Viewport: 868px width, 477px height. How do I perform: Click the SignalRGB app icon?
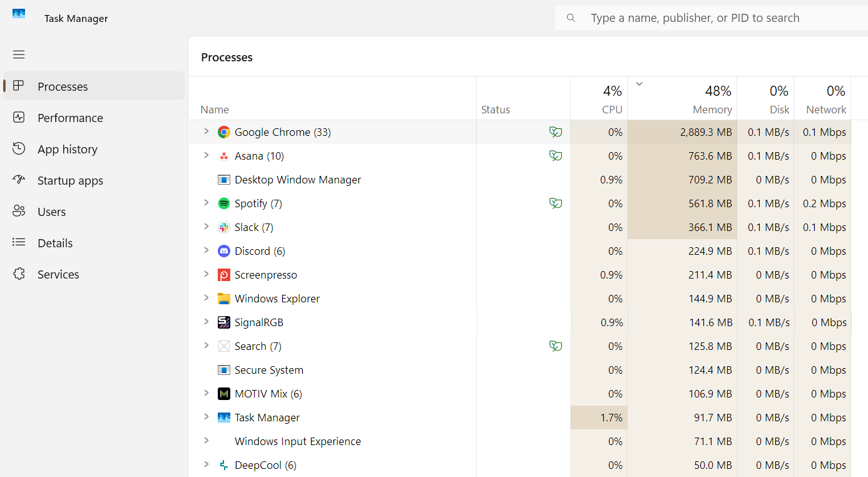click(224, 322)
